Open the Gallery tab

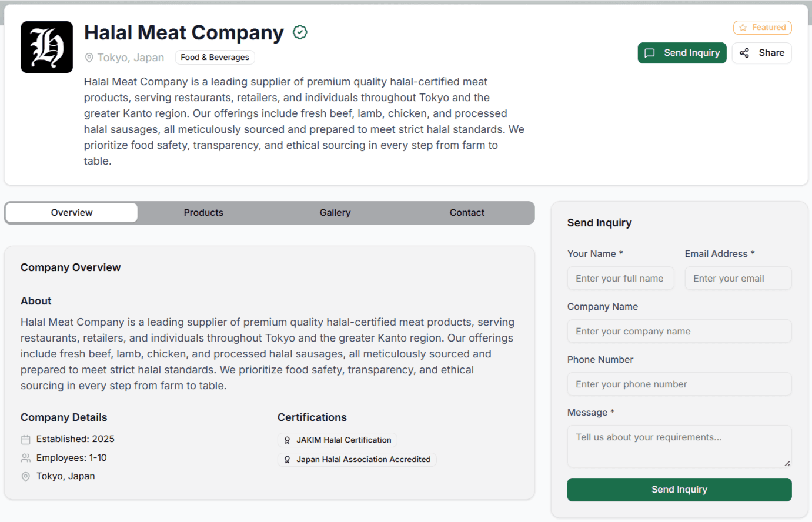coord(335,212)
